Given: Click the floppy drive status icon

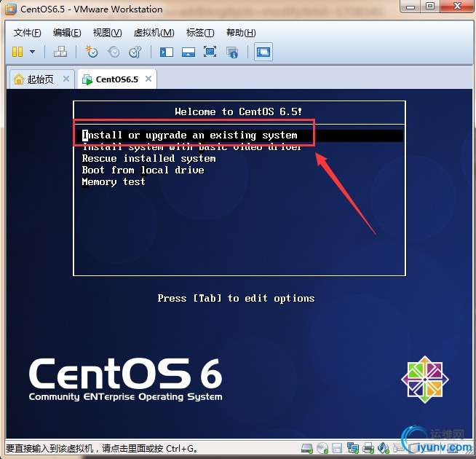Looking at the screenshot, I should point(337,448).
